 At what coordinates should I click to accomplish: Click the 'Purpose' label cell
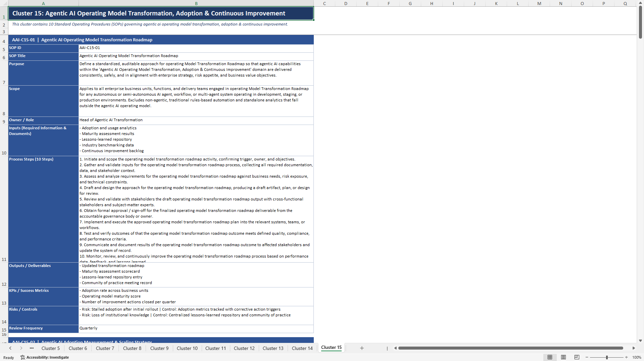point(43,73)
